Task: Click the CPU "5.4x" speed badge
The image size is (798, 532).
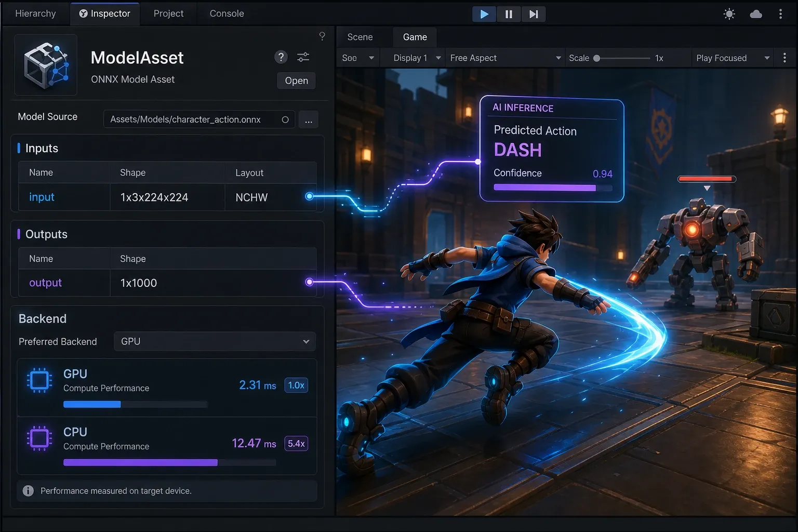Action: pyautogui.click(x=296, y=444)
